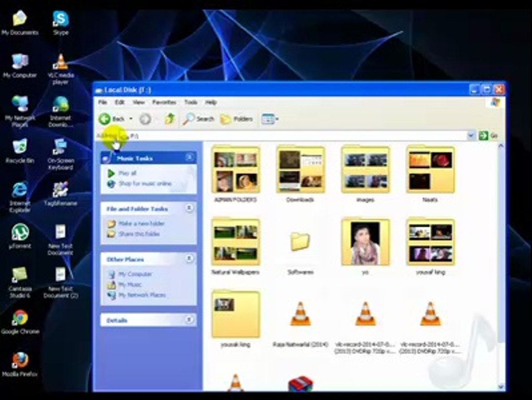Click the file list scrollbar up arrow
532x400 pixels.
coord(500,146)
